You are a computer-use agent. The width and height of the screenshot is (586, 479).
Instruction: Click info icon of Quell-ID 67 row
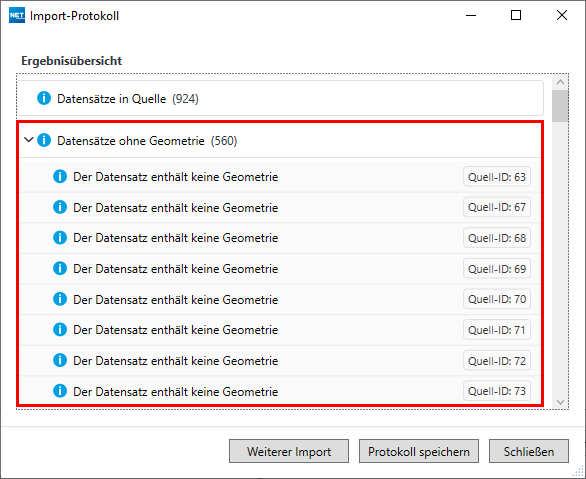tap(60, 207)
